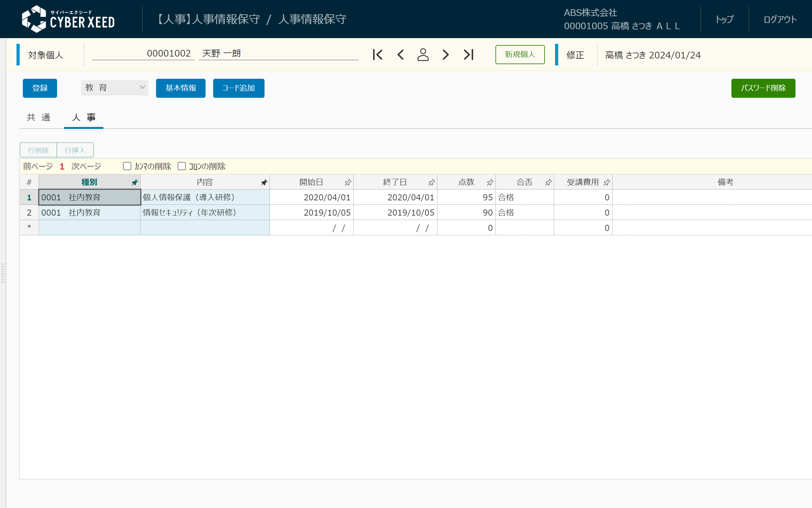Pin the 受講費用 column
The image size is (812, 508).
point(607,183)
